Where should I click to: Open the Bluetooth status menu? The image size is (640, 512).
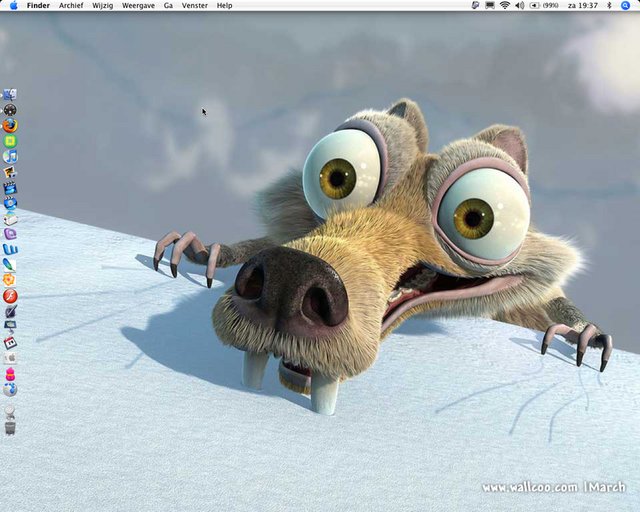coord(609,5)
